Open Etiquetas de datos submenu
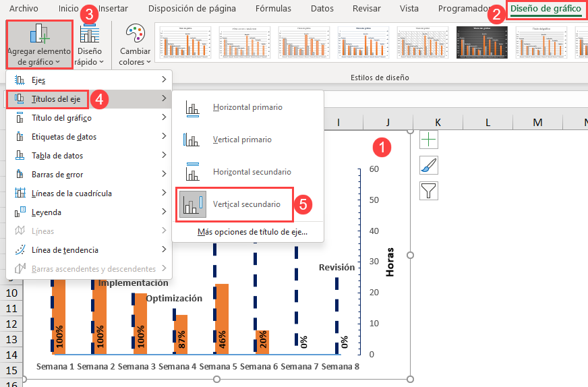This screenshot has width=588, height=387. (x=89, y=136)
